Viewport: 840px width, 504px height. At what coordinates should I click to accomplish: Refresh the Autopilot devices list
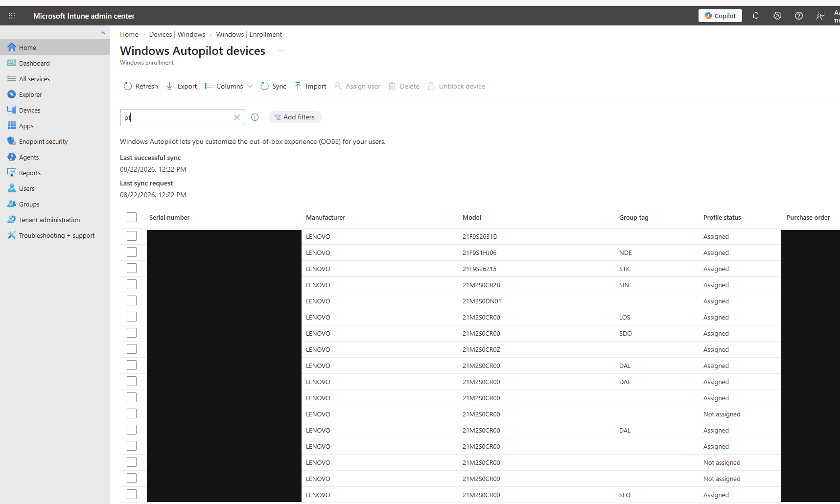(x=141, y=86)
